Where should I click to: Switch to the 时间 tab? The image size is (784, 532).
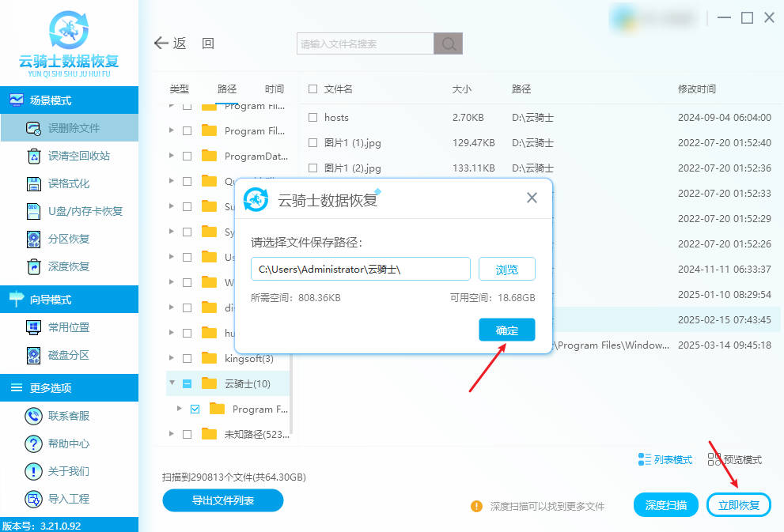pyautogui.click(x=275, y=89)
